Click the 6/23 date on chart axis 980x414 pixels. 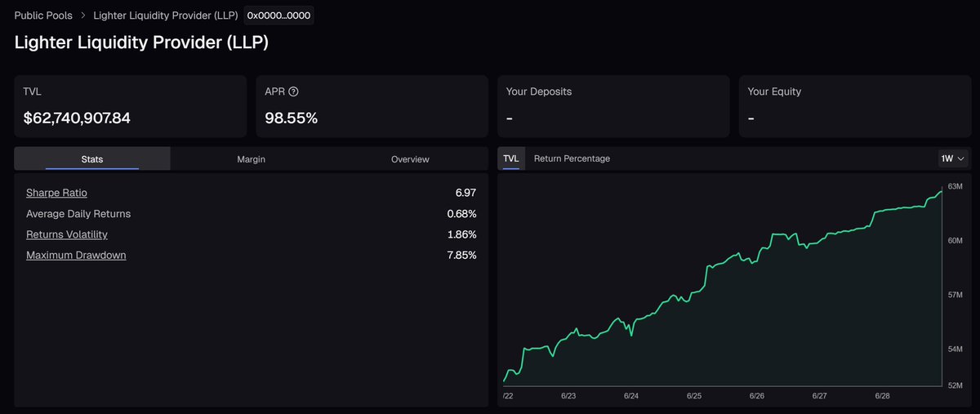[x=568, y=396]
